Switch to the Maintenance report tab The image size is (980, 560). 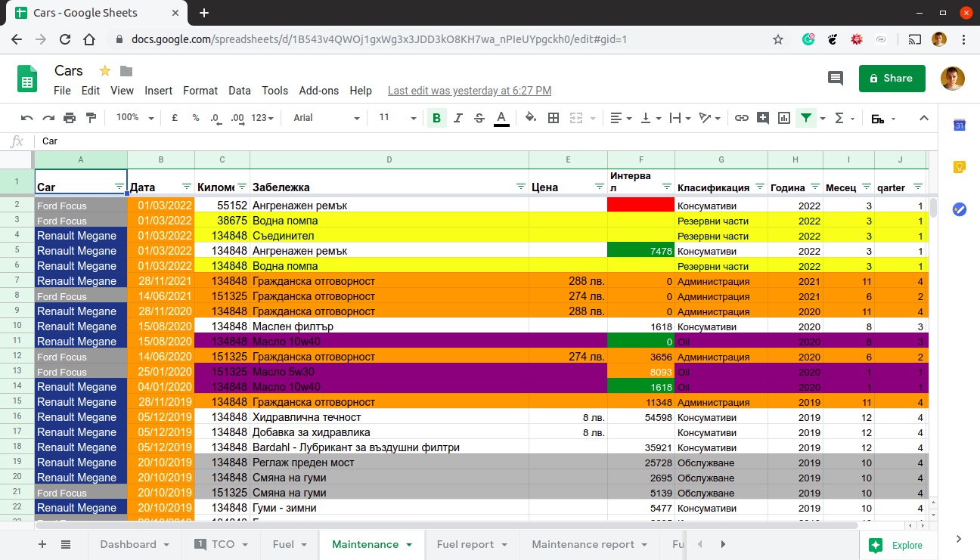coord(590,544)
